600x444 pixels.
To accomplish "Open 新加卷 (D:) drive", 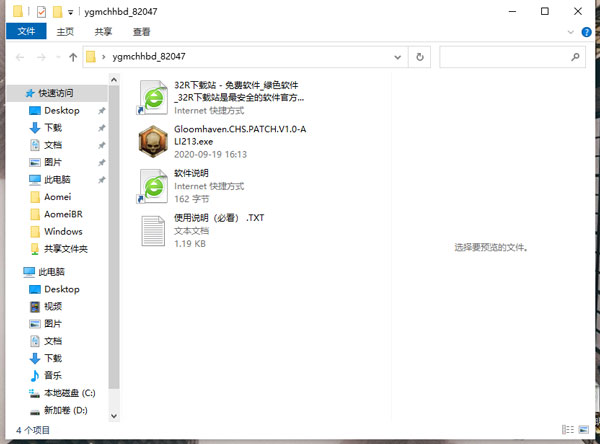I will coord(66,410).
